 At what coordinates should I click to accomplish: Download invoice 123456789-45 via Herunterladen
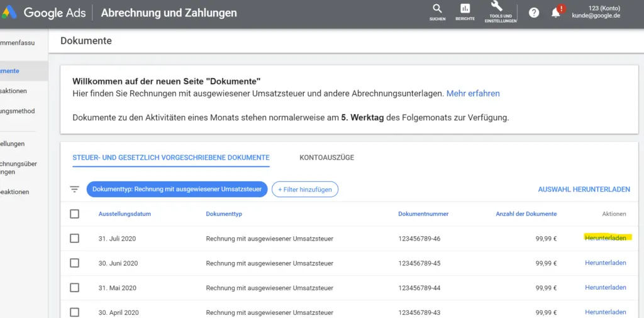[x=606, y=263]
